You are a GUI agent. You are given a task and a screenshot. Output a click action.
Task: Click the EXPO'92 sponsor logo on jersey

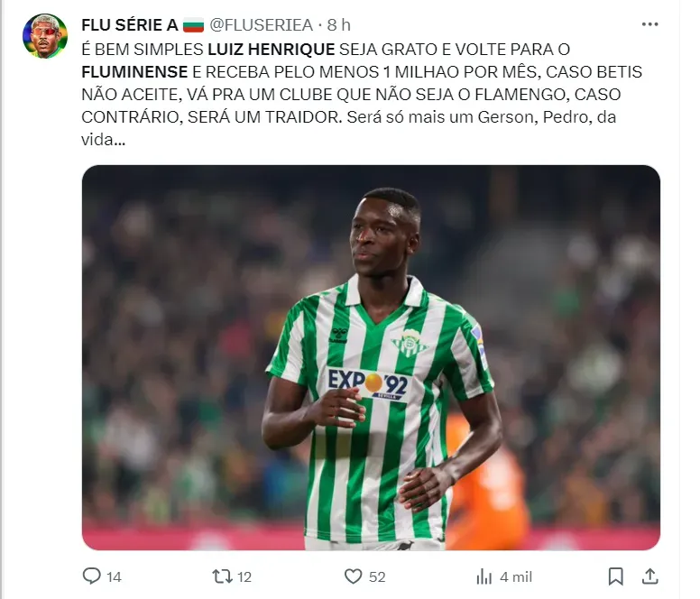[367, 383]
